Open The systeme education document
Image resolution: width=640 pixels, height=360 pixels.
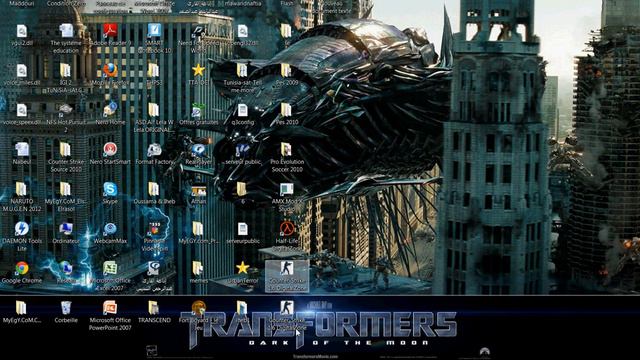(x=66, y=31)
